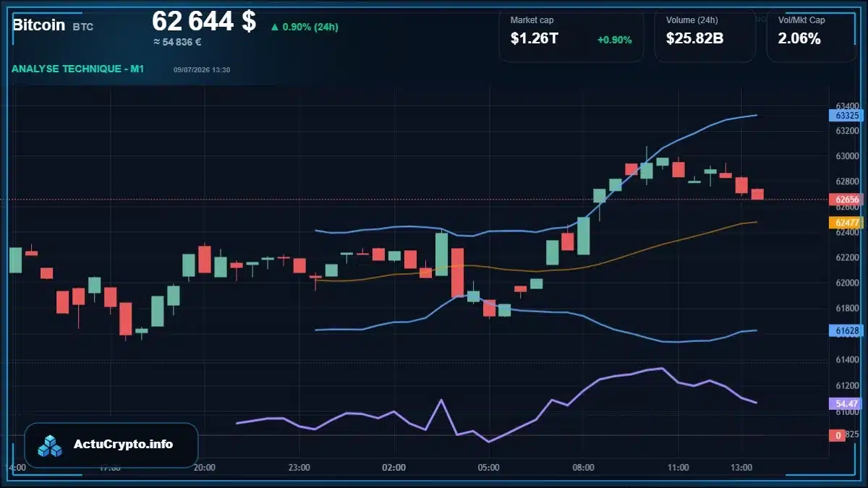Viewport: 868px width, 488px height.
Task: Click the purple RSI line peak near 11:00
Action: pos(662,368)
